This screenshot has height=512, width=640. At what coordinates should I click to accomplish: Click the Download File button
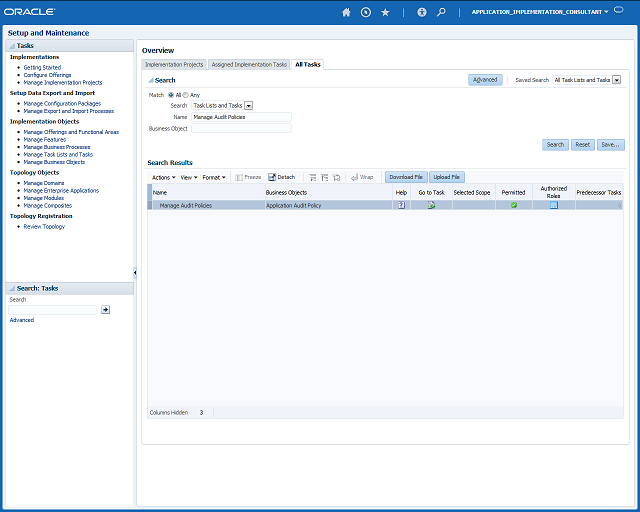coord(406,177)
